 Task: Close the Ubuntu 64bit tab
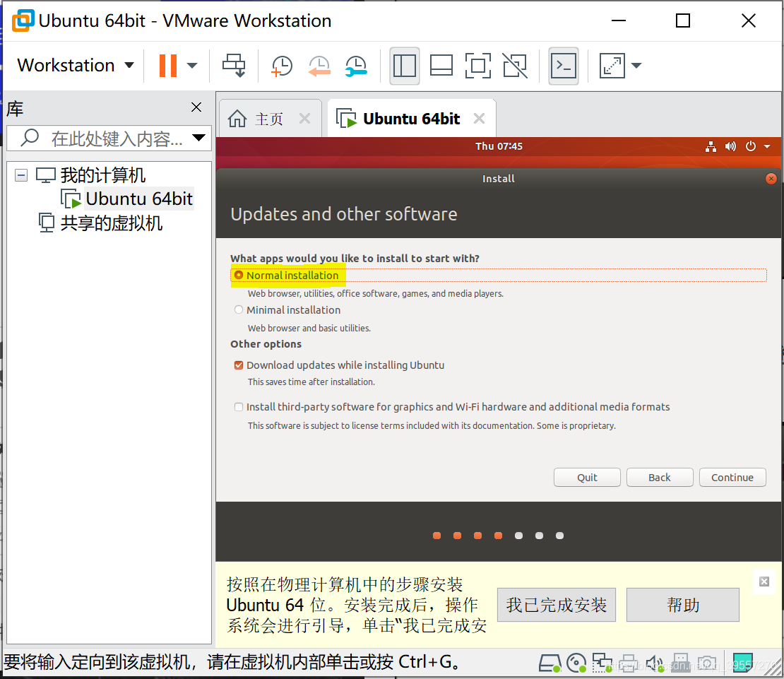click(479, 119)
